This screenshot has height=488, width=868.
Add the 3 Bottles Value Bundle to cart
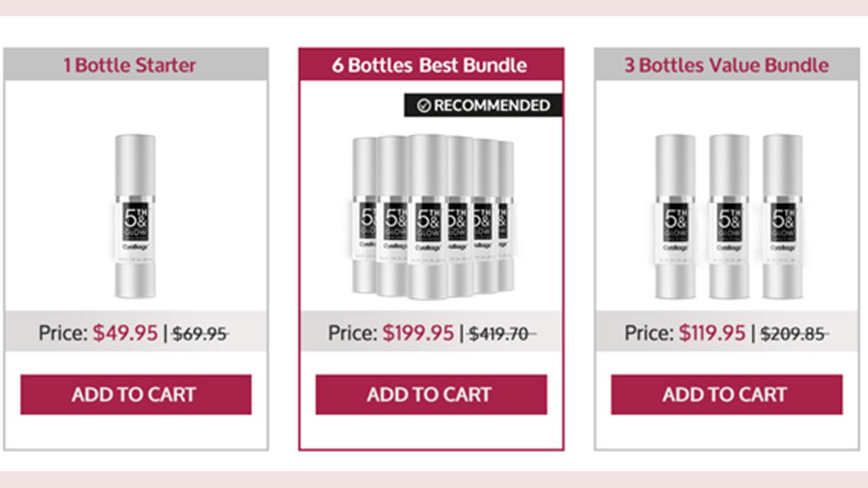pos(726,394)
